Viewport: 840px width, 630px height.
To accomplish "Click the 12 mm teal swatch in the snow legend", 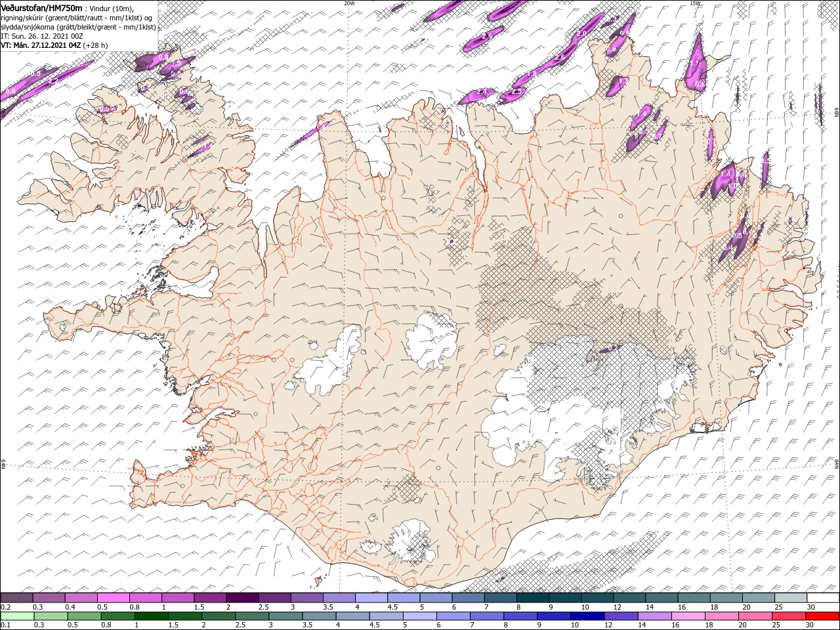I will (629, 597).
